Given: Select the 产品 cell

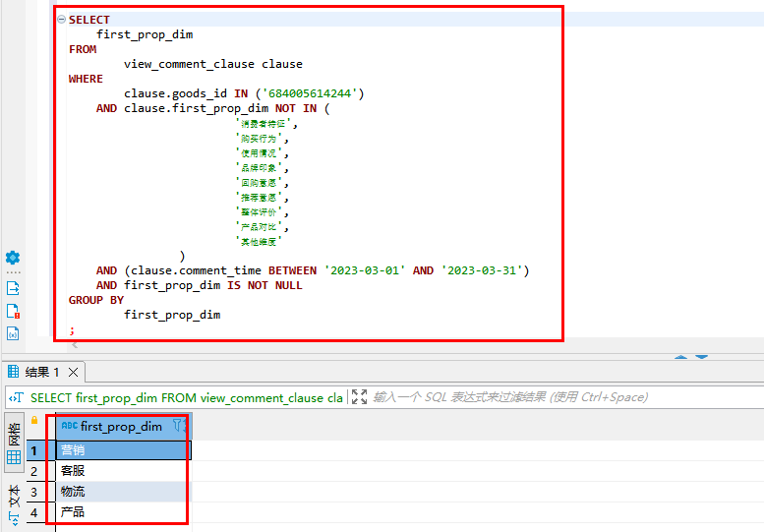Looking at the screenshot, I should [x=124, y=512].
